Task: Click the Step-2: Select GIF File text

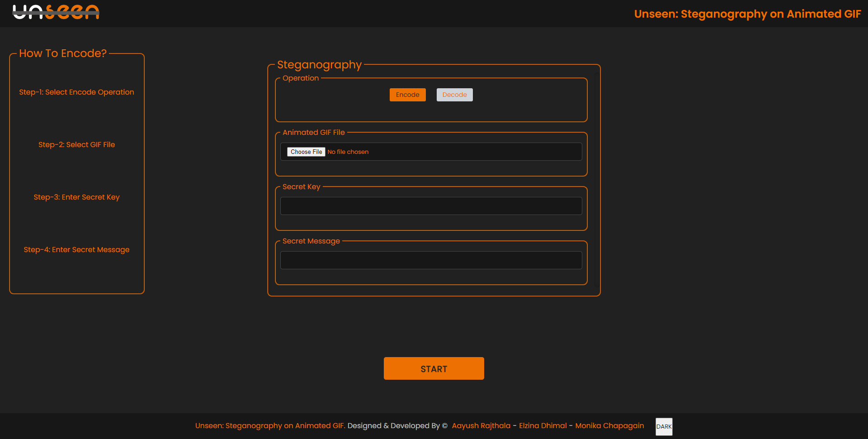Action: pos(76,144)
